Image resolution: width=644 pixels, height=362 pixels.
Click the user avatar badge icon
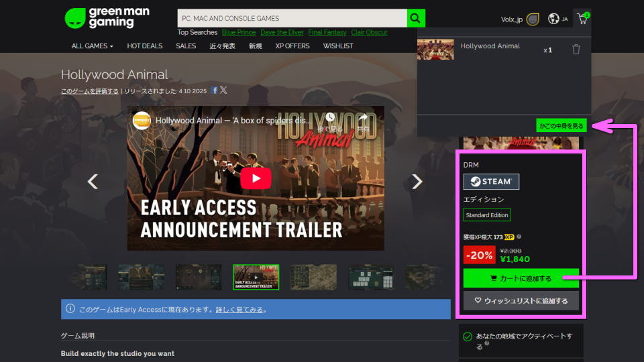(533, 19)
